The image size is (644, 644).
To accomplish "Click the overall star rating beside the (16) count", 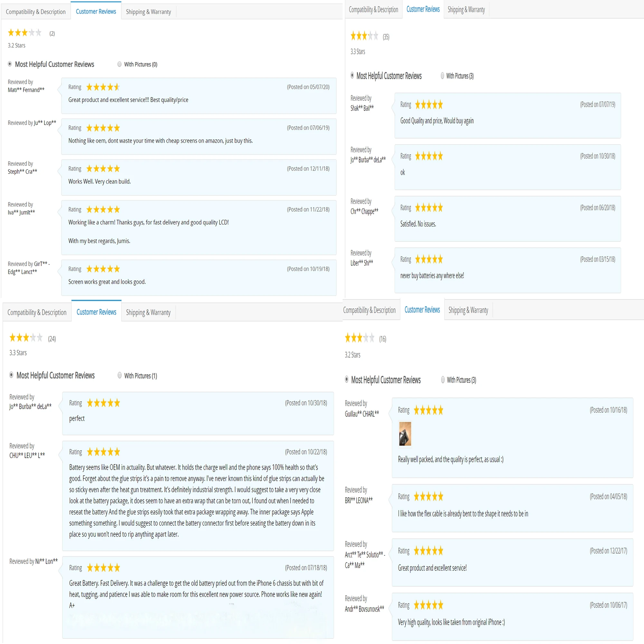I will click(x=359, y=338).
